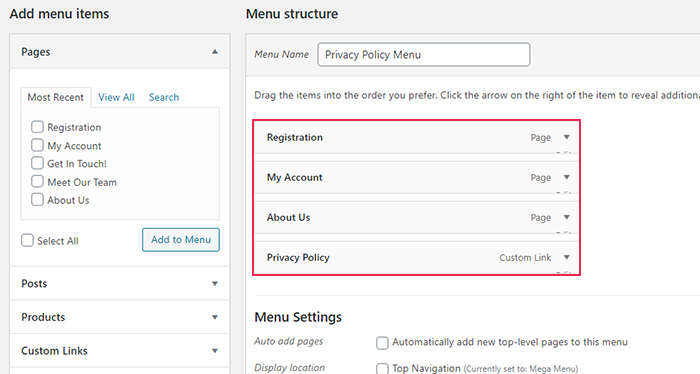Expand the My Account menu item arrow
This screenshot has width=700, height=374.
click(567, 177)
